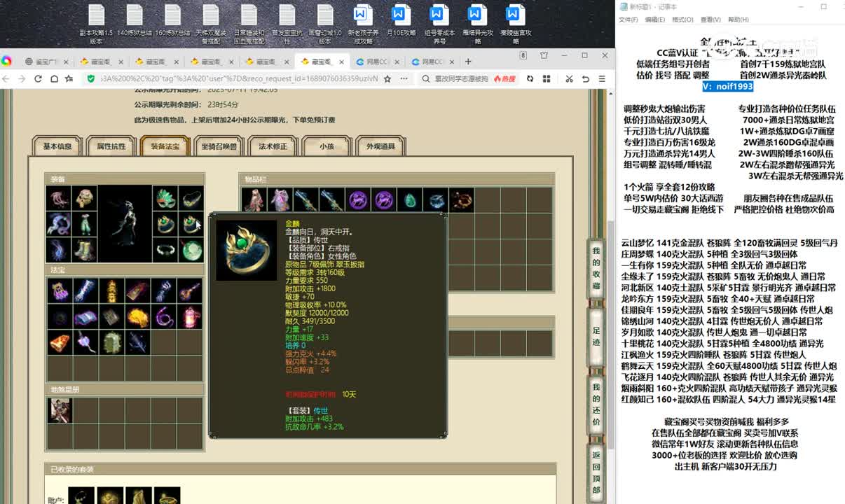
Task: Click the dark necklace equipment icon
Action: pos(191,199)
